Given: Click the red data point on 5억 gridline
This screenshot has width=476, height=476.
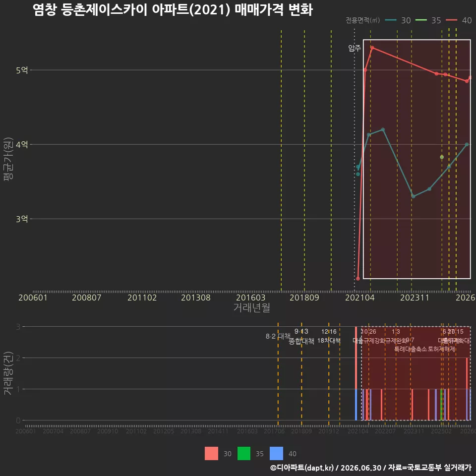Looking at the screenshot, I should tap(365, 70).
